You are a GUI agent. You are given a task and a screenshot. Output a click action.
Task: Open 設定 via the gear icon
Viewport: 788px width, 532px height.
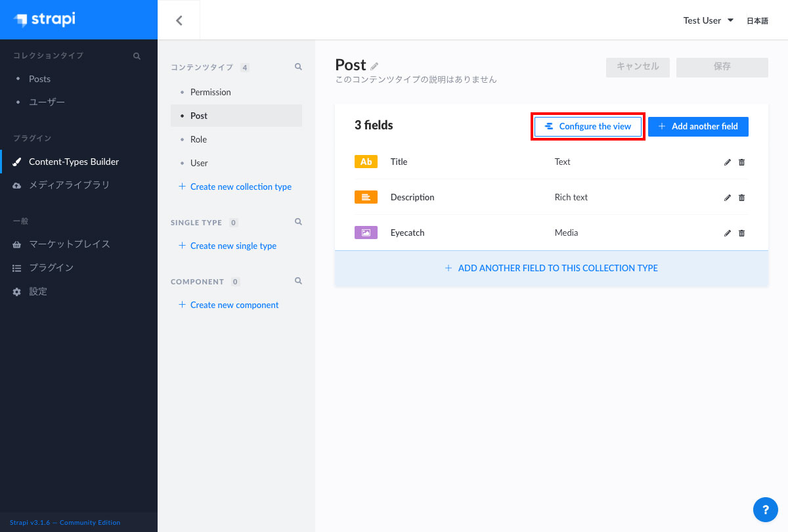[x=16, y=291]
